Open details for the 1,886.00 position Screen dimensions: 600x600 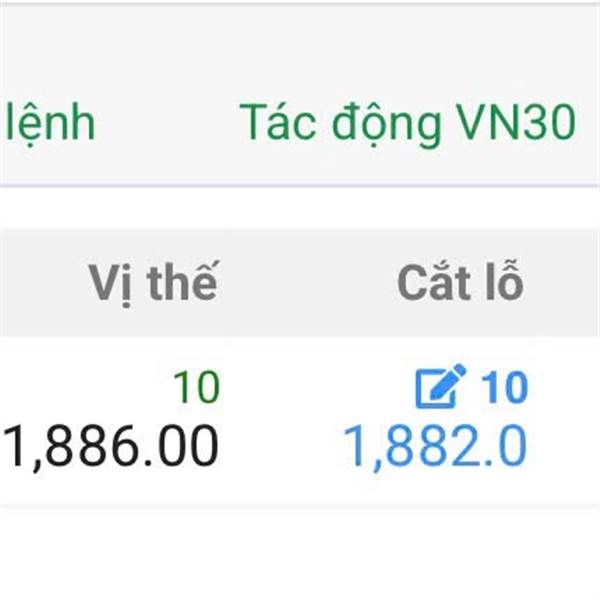pyautogui.click(x=110, y=446)
